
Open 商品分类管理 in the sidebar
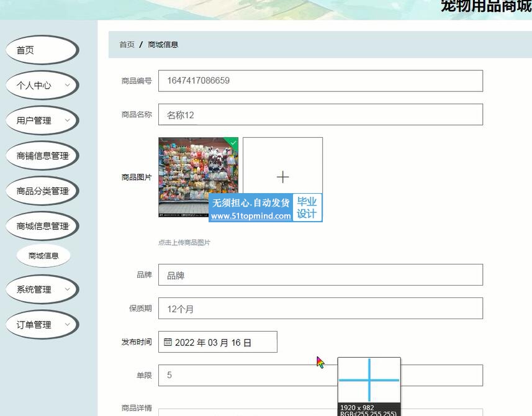(x=42, y=191)
